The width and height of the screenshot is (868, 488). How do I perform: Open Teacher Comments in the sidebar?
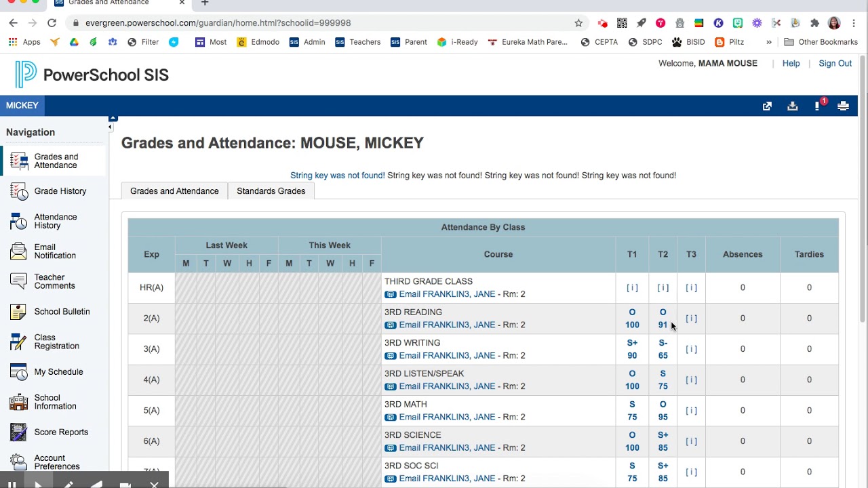54,281
